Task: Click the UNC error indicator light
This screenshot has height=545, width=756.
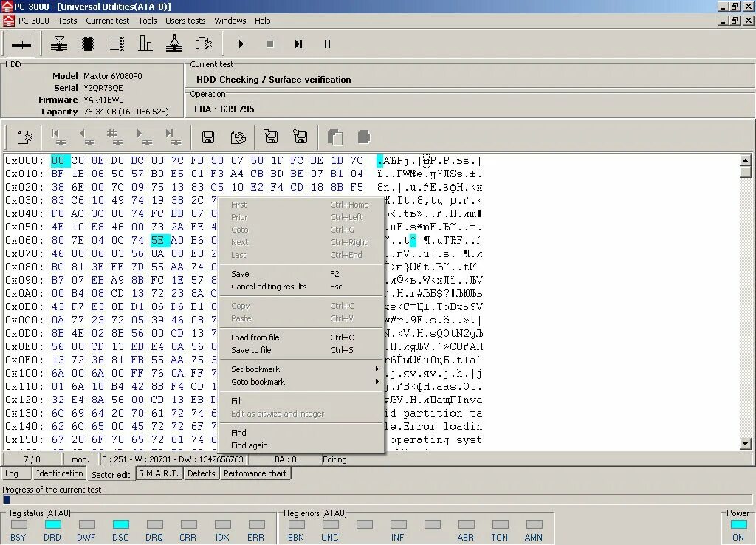Action: click(x=330, y=524)
